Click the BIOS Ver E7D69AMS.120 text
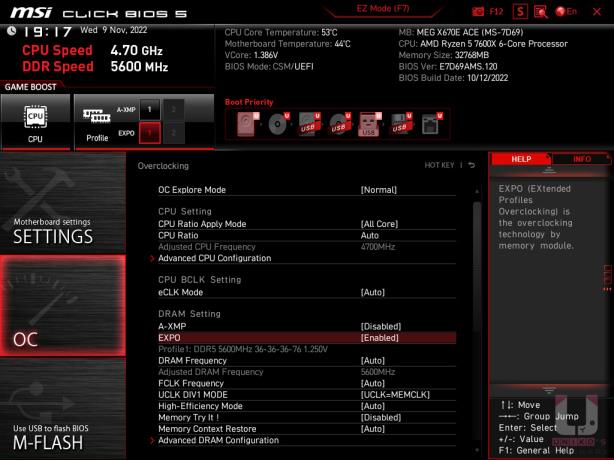Screen dimensions: 614x460 coord(448,67)
